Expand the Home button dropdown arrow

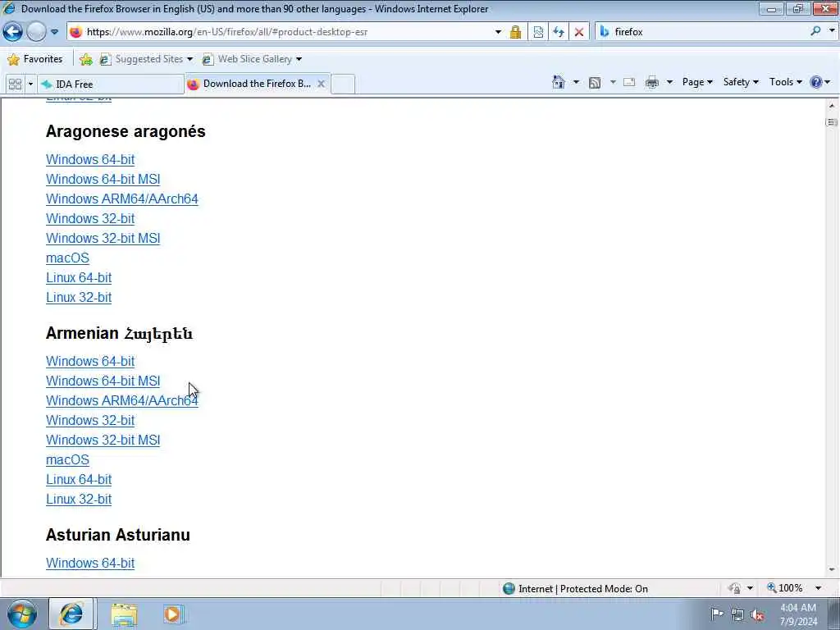(x=576, y=82)
